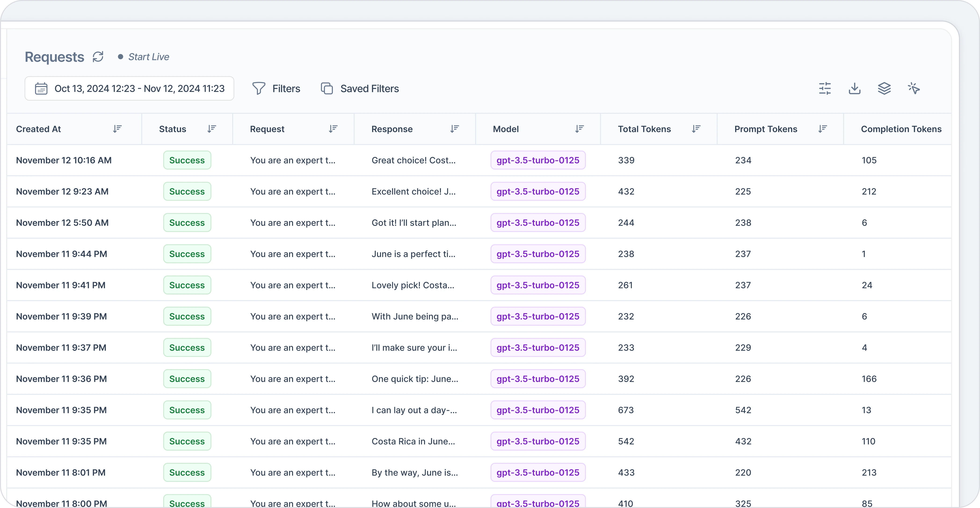
Task: Click Success badge in 10:16 AM row
Action: 187,160
